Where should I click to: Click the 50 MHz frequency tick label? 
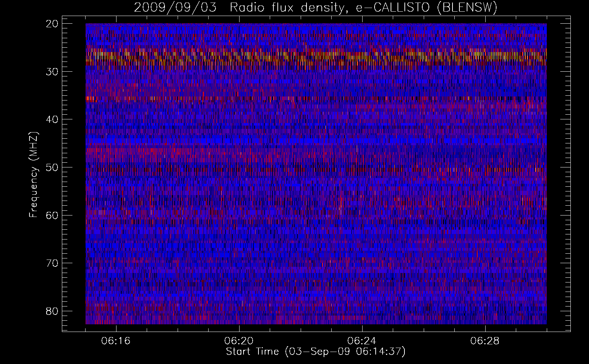[x=52, y=167]
